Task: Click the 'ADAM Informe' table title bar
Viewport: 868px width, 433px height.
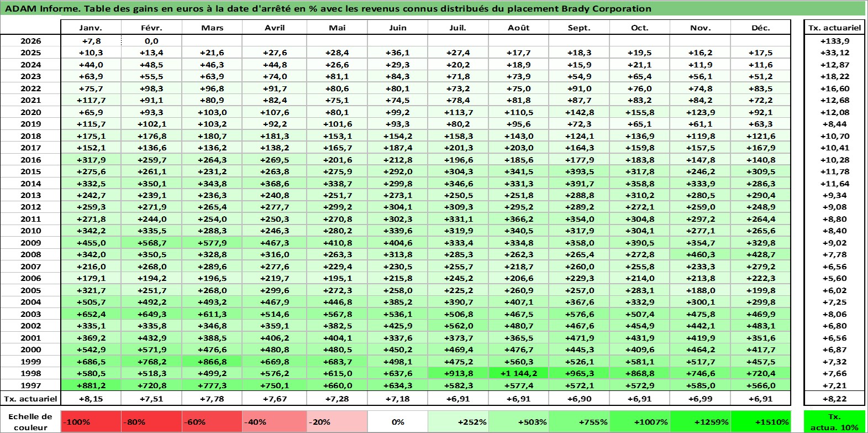Action: [x=433, y=8]
